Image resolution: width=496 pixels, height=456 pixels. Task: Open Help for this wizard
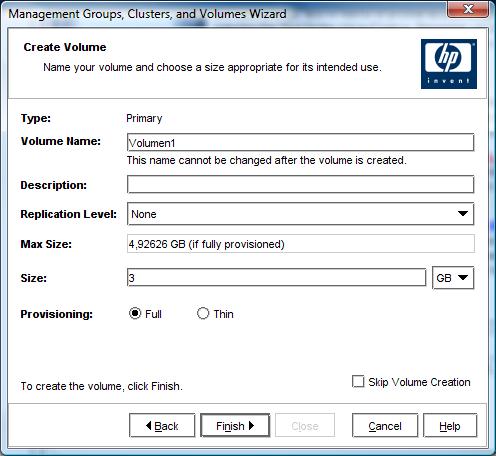tap(450, 425)
